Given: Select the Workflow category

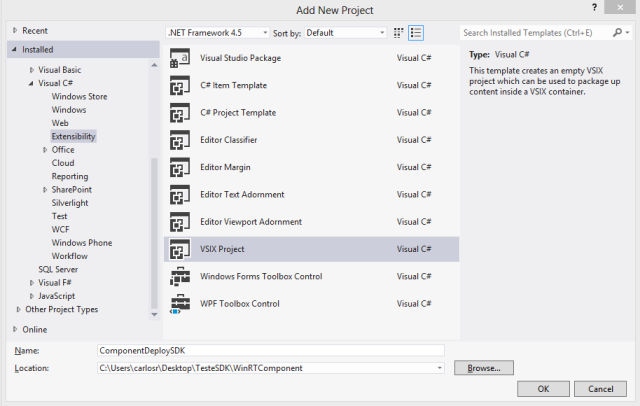Looking at the screenshot, I should tap(69, 256).
